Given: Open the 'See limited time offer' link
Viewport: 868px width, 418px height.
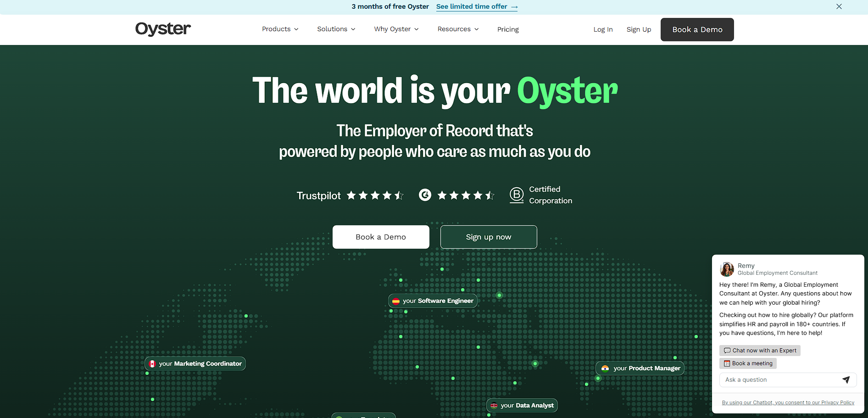Looking at the screenshot, I should (x=477, y=6).
